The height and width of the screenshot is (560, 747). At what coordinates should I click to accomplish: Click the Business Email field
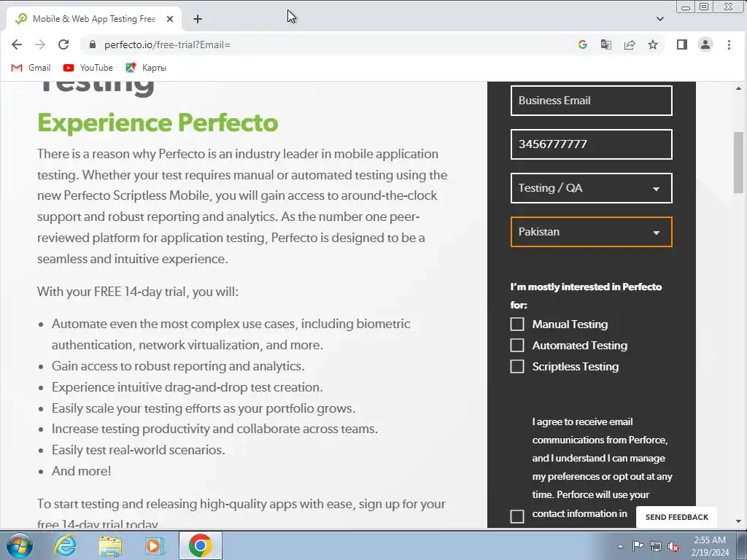pos(591,101)
